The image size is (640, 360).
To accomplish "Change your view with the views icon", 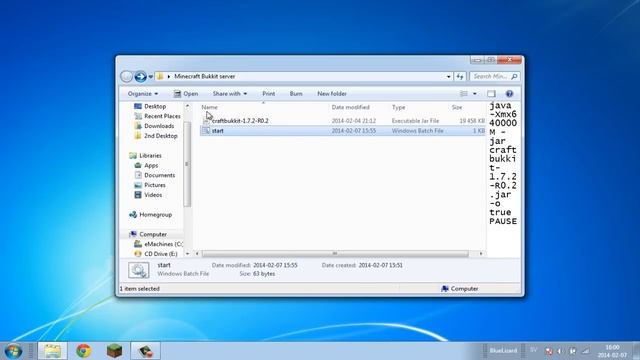I will [464, 94].
